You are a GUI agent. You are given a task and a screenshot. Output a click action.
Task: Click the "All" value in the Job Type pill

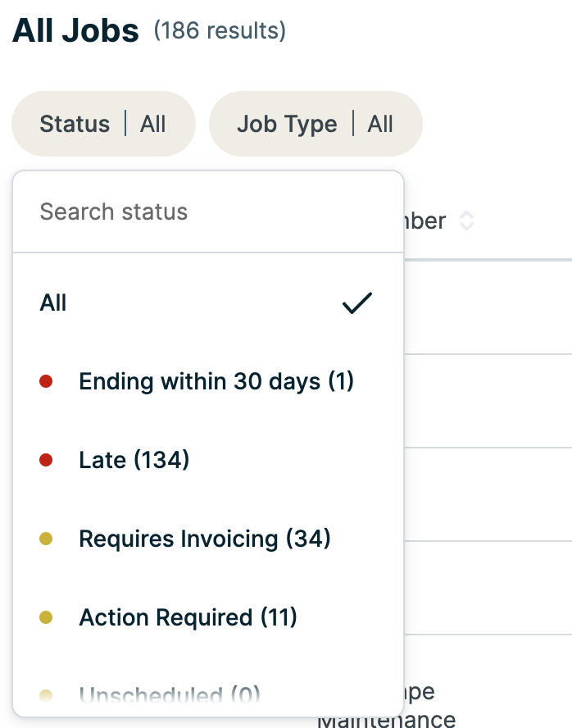pos(380,124)
